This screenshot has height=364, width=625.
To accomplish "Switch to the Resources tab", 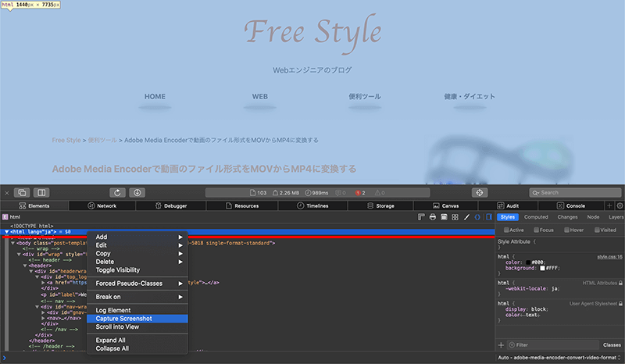I will (242, 205).
